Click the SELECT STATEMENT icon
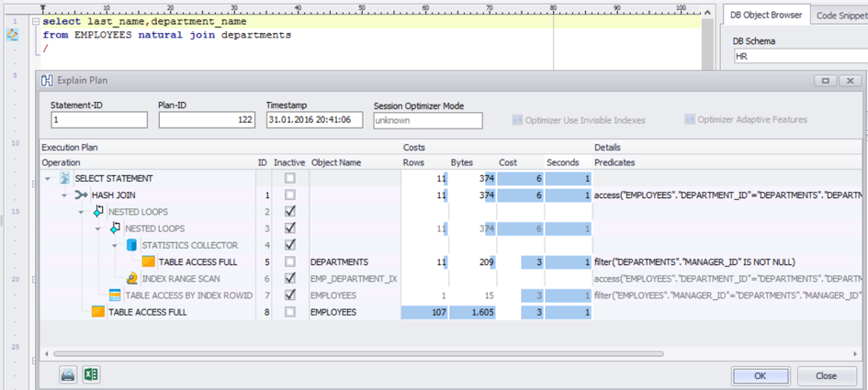 [x=64, y=179]
